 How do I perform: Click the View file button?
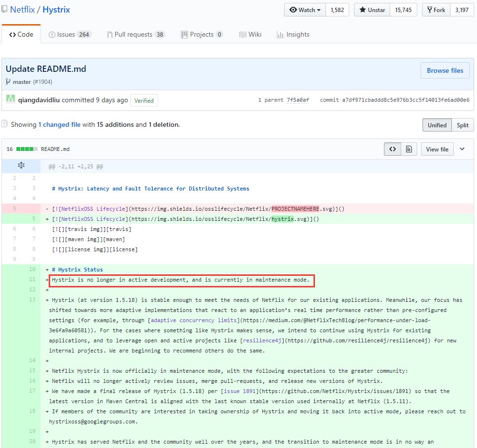click(437, 149)
